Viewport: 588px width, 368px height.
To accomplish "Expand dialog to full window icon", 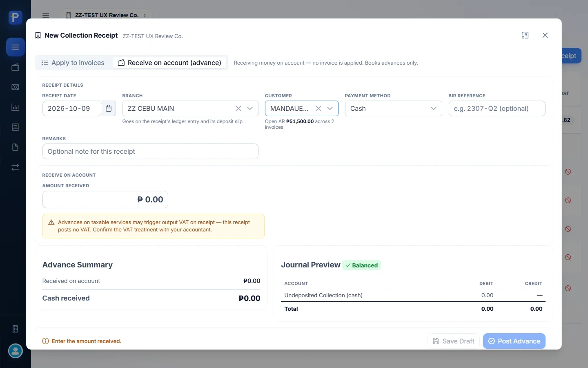I will [x=525, y=35].
